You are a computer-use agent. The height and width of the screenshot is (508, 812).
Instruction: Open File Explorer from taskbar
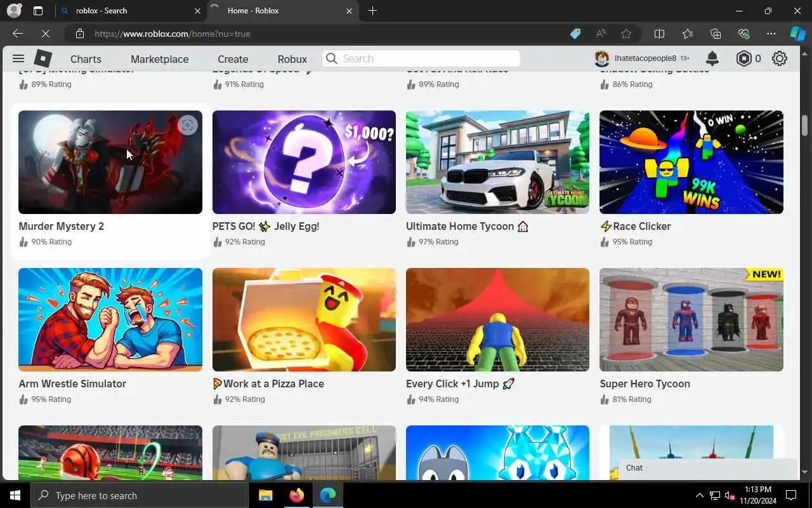click(x=265, y=495)
